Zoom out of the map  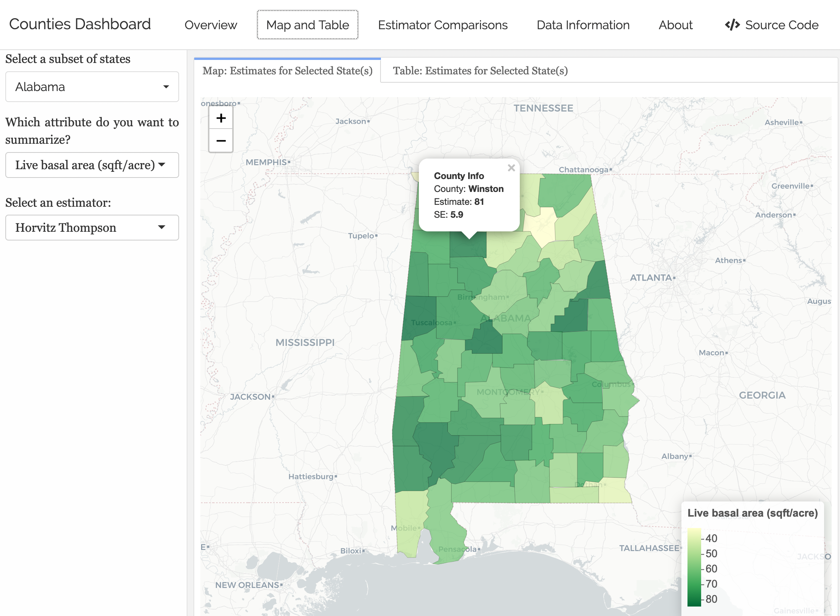tap(221, 141)
